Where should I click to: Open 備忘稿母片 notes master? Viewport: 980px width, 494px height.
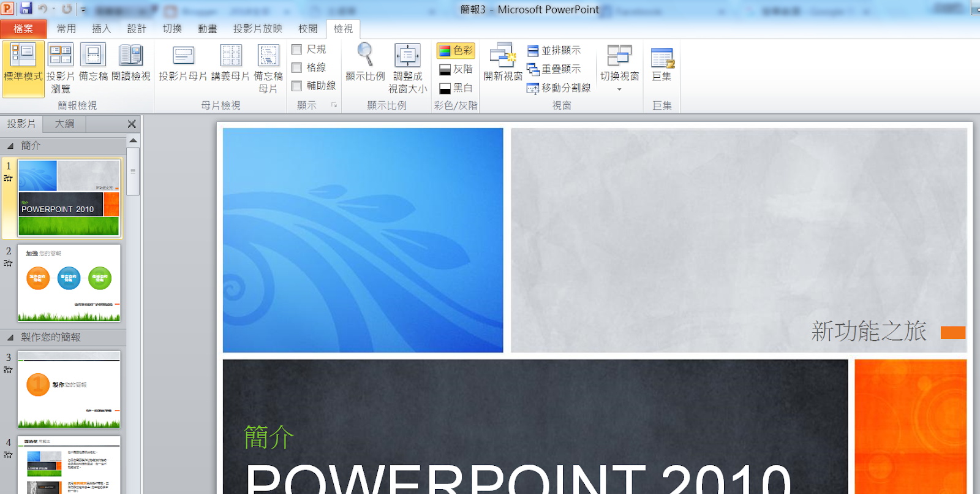pos(268,69)
